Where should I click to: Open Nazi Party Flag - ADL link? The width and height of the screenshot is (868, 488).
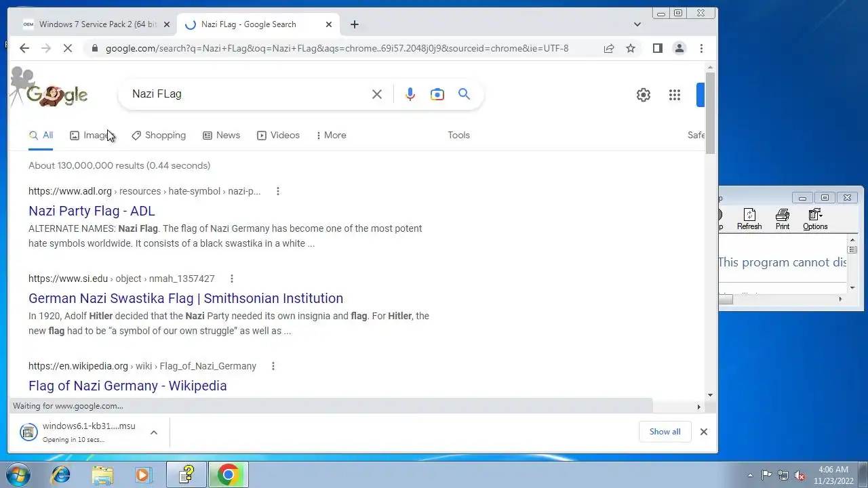tap(92, 211)
